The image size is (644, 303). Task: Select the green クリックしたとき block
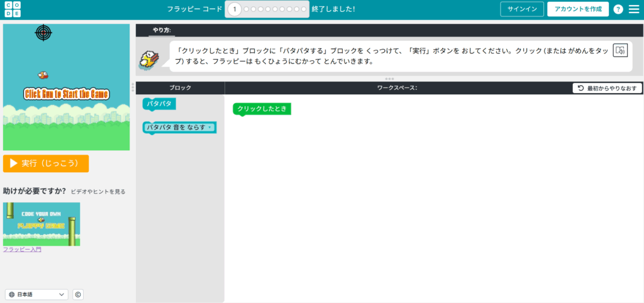click(x=262, y=109)
